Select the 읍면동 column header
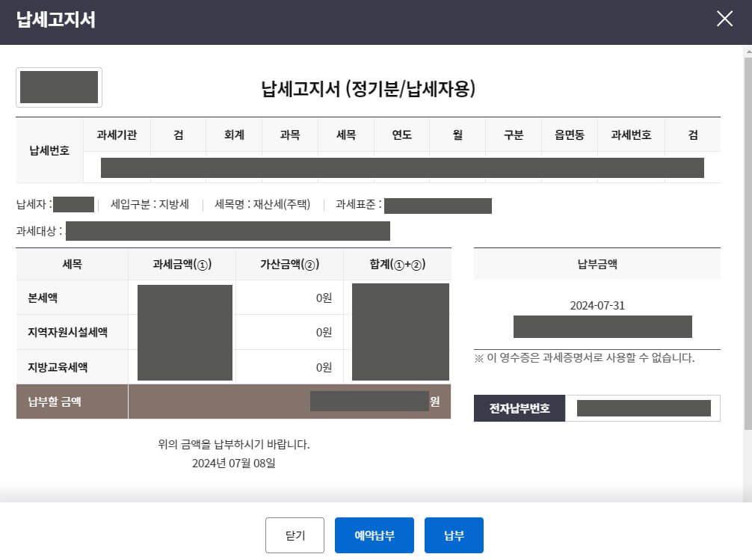Viewport: 752px width, 560px height. click(569, 135)
